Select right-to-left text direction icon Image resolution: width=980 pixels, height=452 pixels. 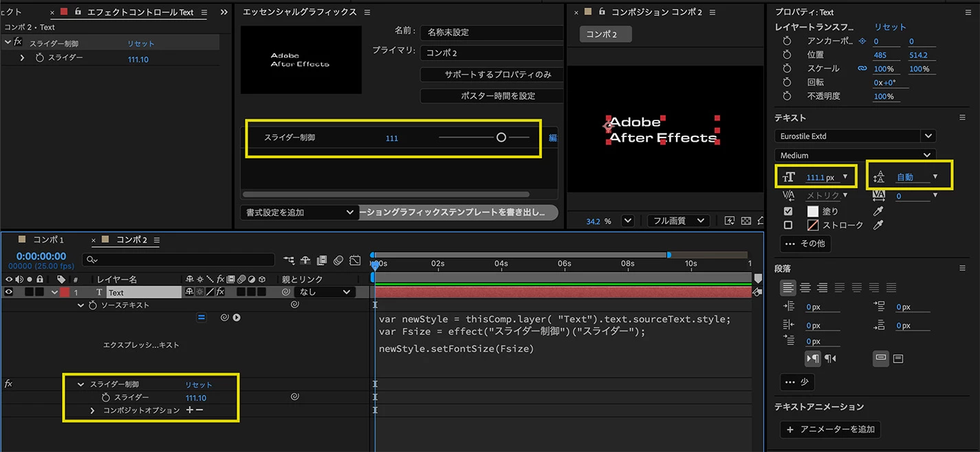(830, 358)
